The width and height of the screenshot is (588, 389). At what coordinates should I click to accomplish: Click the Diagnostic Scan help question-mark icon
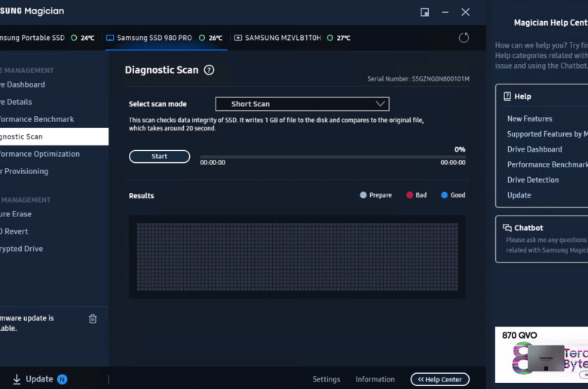click(x=209, y=70)
